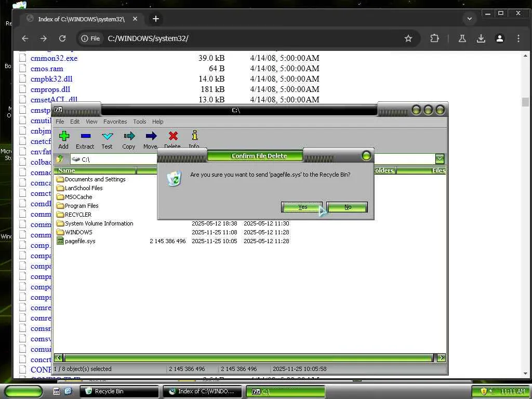Click the Show Desktop quick launch icon
This screenshot has width=532, height=399.
tap(57, 391)
